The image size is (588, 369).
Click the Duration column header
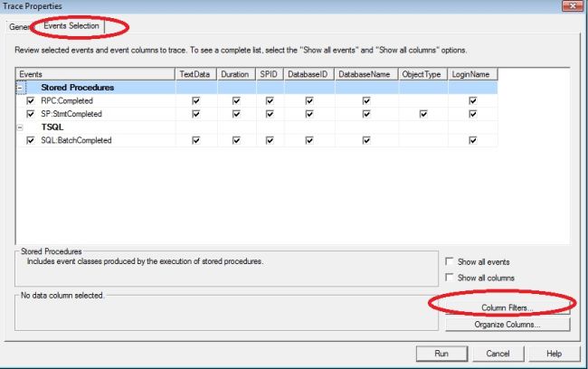point(236,74)
